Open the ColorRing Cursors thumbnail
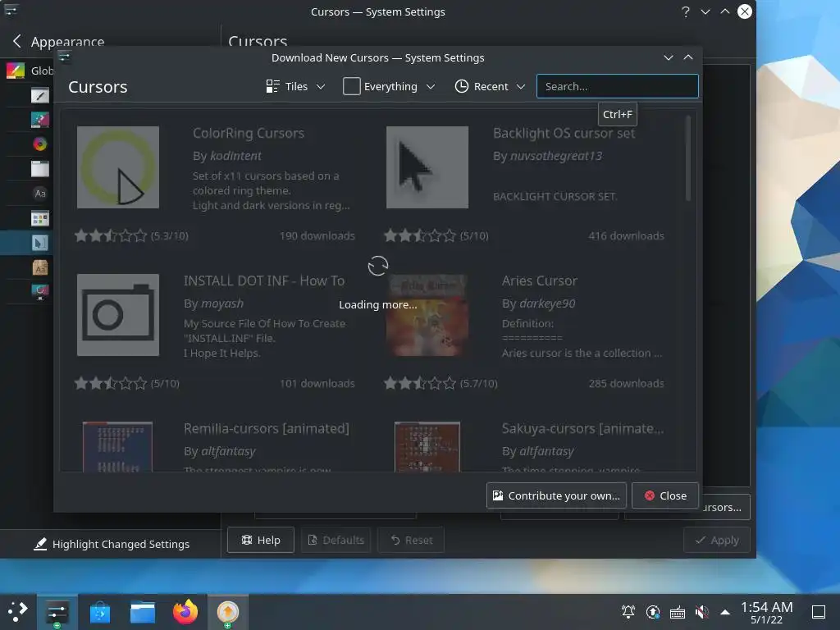This screenshot has height=630, width=840. click(x=118, y=167)
